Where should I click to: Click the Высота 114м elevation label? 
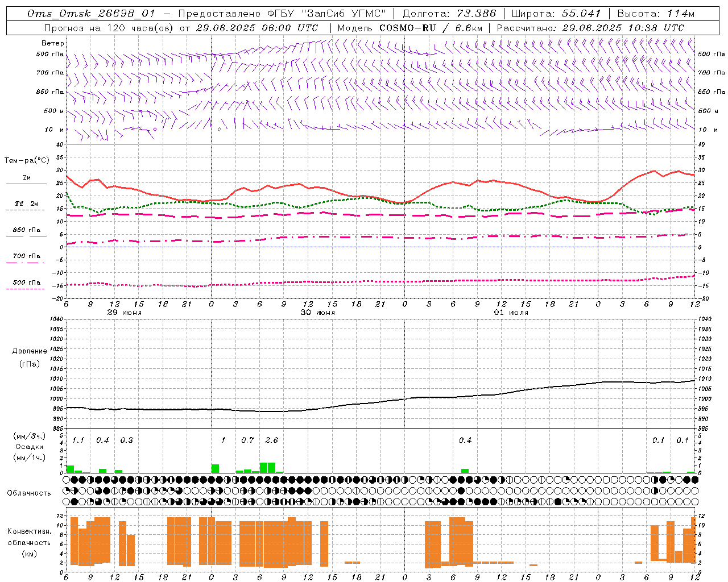[655, 14]
